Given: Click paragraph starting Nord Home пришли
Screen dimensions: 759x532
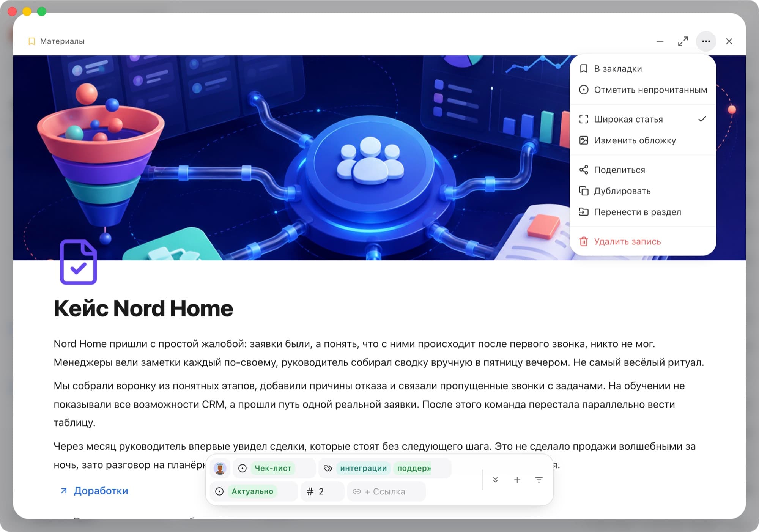Looking at the screenshot, I should click(x=379, y=353).
